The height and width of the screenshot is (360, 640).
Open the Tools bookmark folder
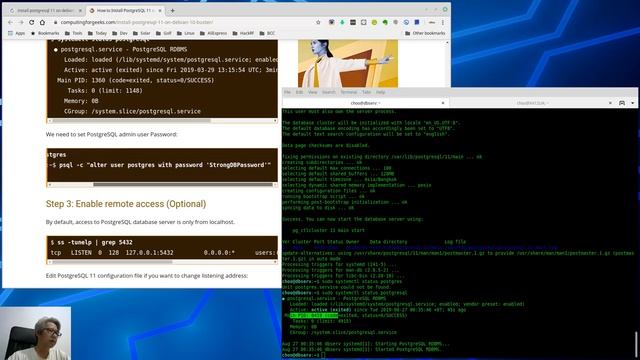(73, 33)
